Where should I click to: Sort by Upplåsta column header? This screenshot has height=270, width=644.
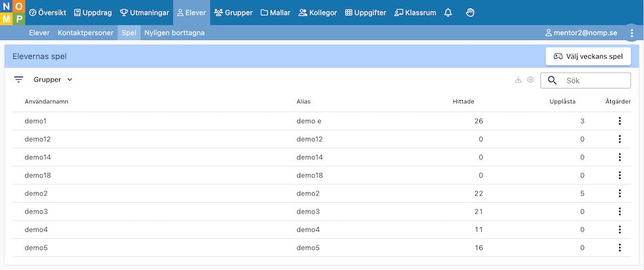562,102
